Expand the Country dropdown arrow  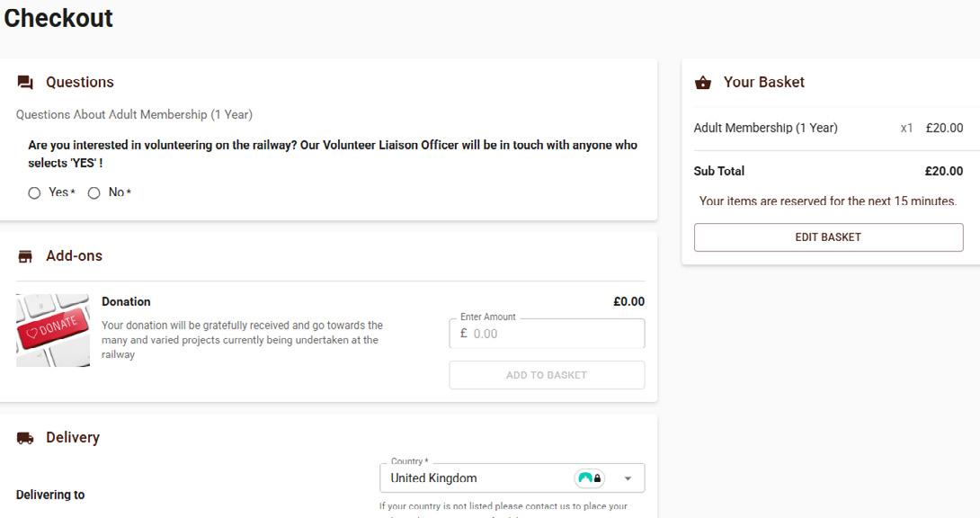click(628, 478)
